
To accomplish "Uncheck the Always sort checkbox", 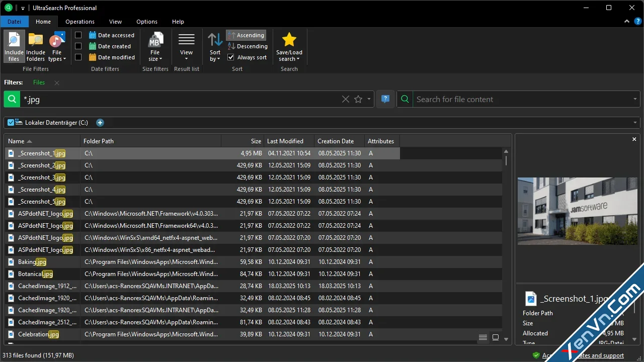I will (x=231, y=57).
